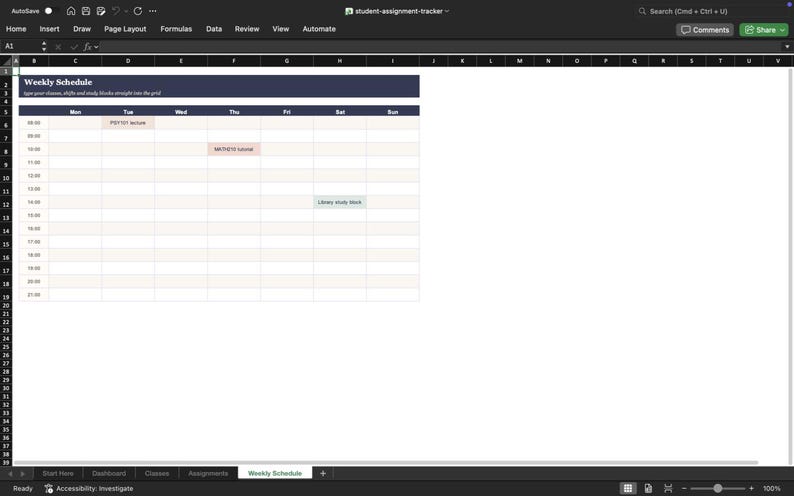Click the Undo arrow icon
794x496 pixels.
(116, 11)
